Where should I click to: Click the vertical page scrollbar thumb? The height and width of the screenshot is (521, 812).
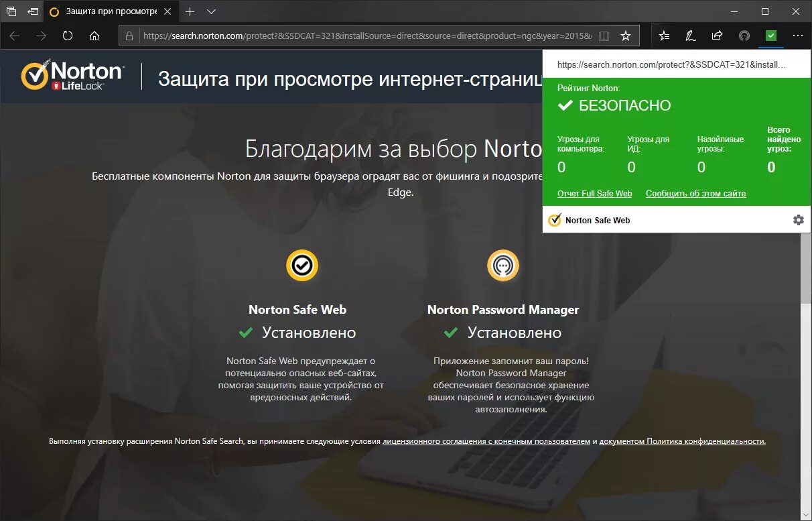(x=807, y=268)
